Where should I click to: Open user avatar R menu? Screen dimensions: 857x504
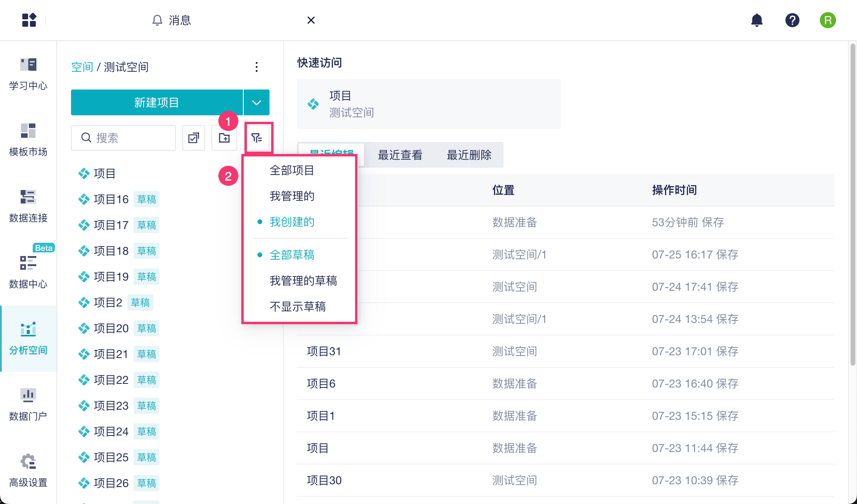coord(828,20)
